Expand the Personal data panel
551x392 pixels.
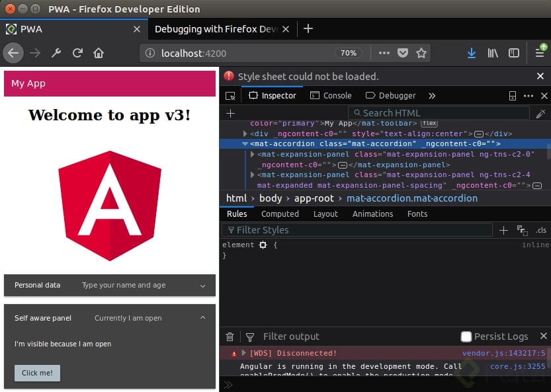click(x=110, y=286)
